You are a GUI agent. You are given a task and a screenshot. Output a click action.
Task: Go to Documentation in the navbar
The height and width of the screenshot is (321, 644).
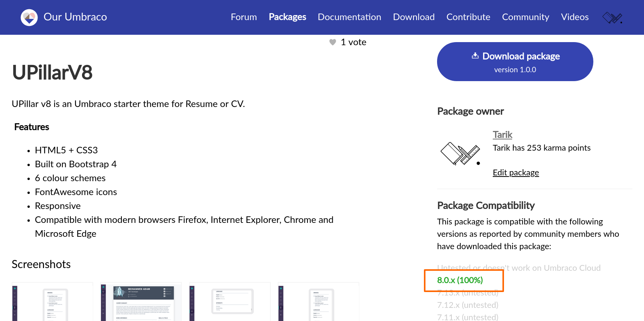[x=349, y=17]
